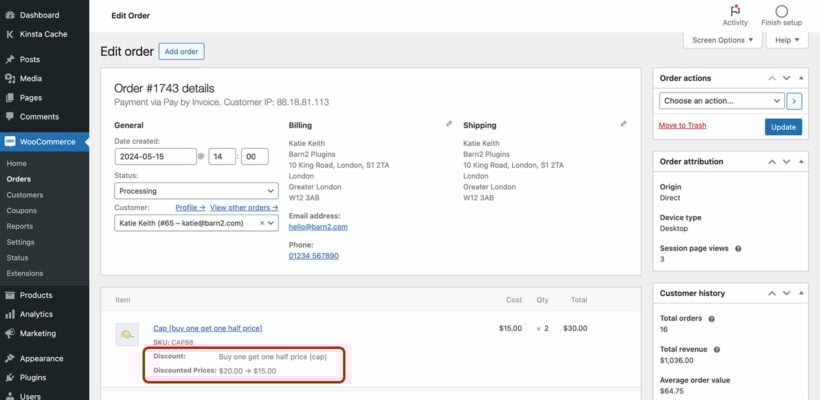Run the chosen order action arrow button
Viewport: 820px width, 400px height.
point(794,101)
